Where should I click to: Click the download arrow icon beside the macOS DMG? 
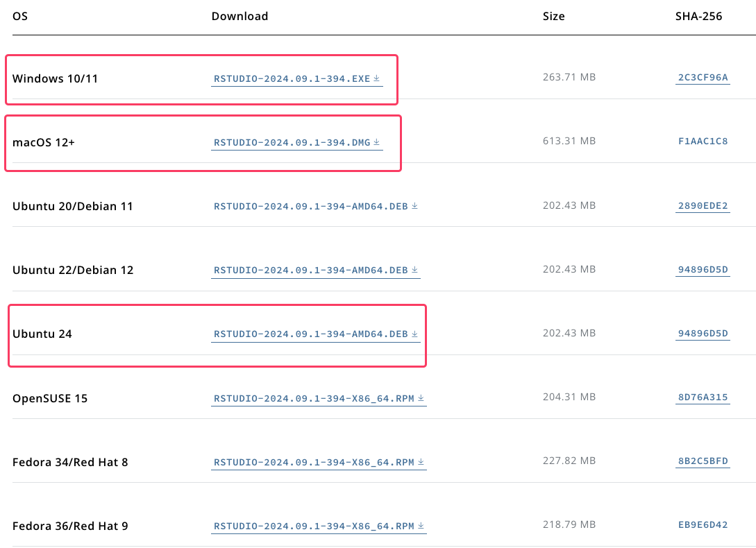coord(377,142)
